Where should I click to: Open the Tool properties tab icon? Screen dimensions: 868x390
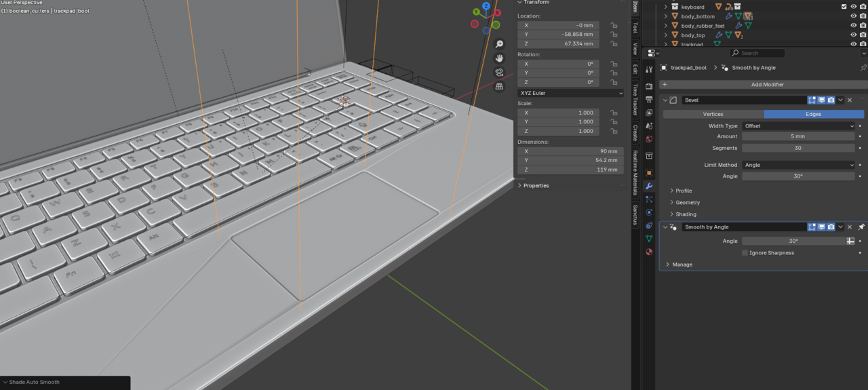tap(649, 69)
